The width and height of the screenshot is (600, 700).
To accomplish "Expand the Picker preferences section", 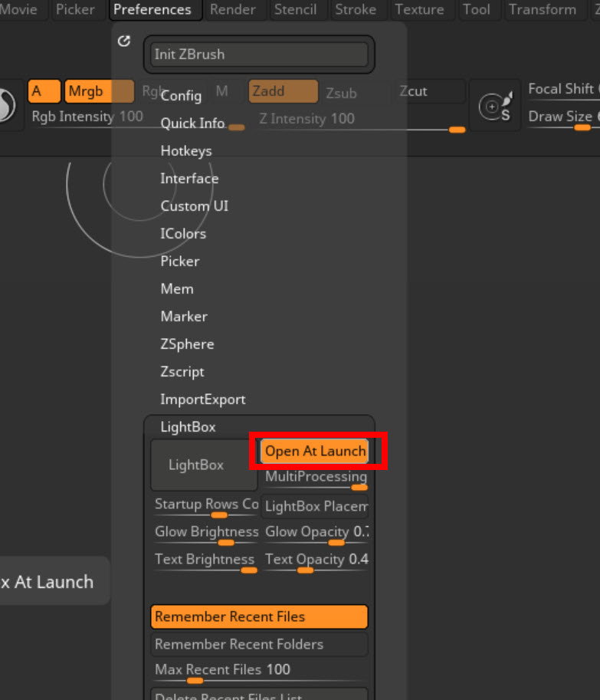I will [x=180, y=261].
